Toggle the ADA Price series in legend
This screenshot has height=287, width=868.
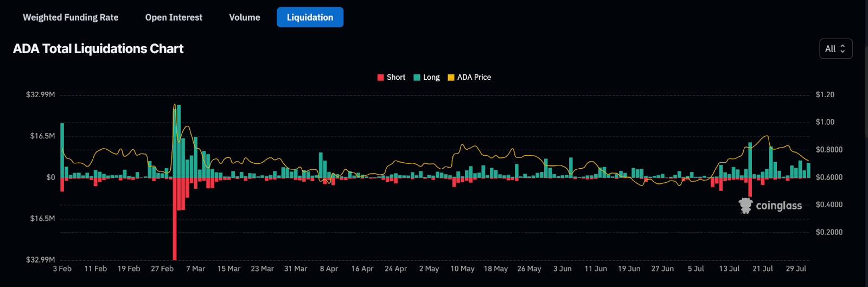(469, 77)
